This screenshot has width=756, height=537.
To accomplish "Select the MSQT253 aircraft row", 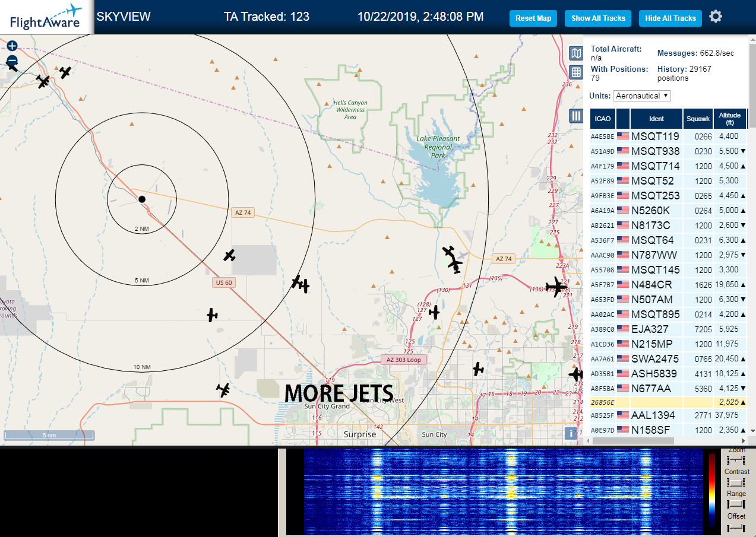I will [x=668, y=195].
